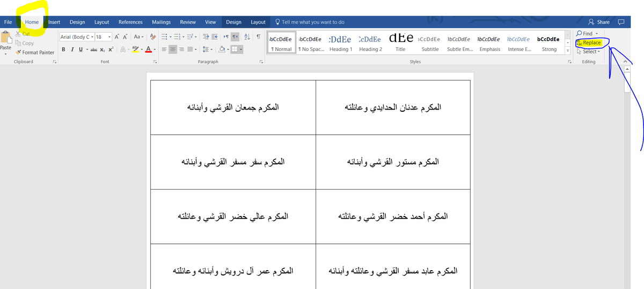Apply the red font color swatch
Viewport: 644px width, 289px height.
pos(147,49)
